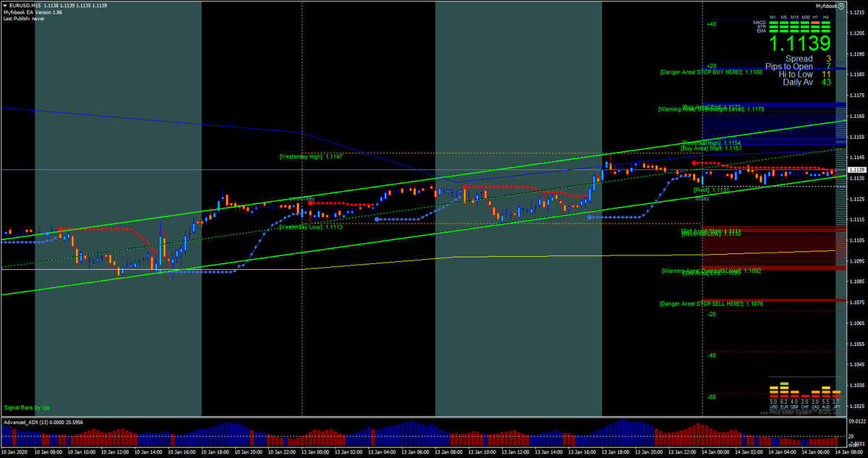Screen dimensions: 868x458
Task: Click the 'Signal Bars by cja' text
Action: tap(27, 408)
